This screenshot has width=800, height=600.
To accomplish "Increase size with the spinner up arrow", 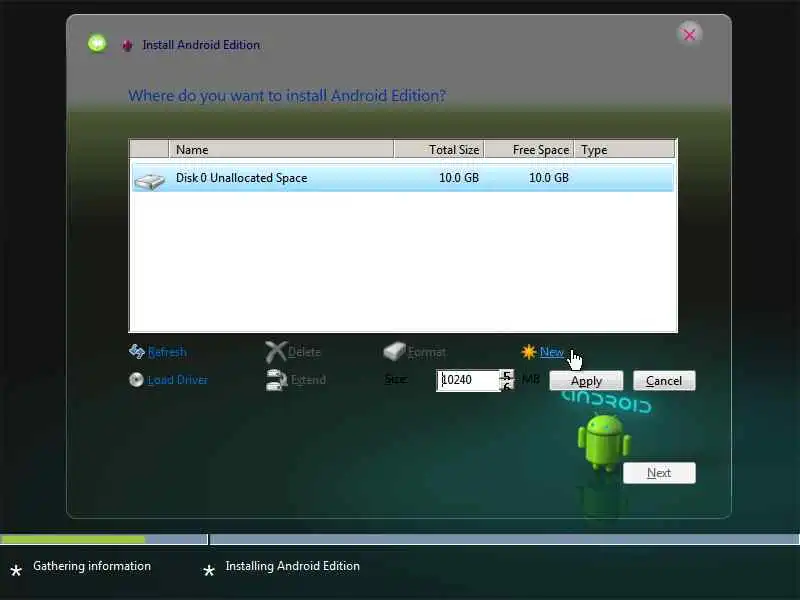I will coord(507,375).
